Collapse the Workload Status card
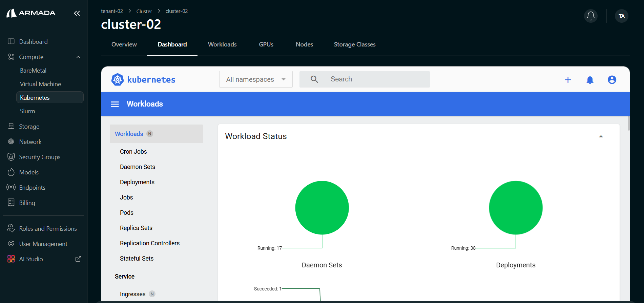The width and height of the screenshot is (644, 303). tap(601, 136)
